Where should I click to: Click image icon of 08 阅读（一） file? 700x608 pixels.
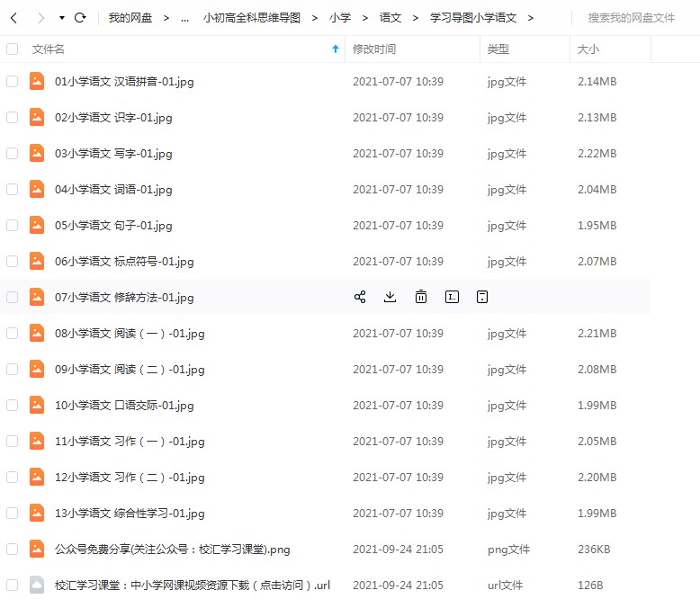(37, 333)
